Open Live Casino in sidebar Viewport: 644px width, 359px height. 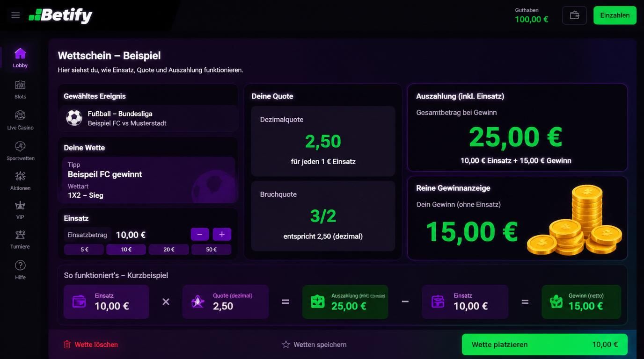20,120
